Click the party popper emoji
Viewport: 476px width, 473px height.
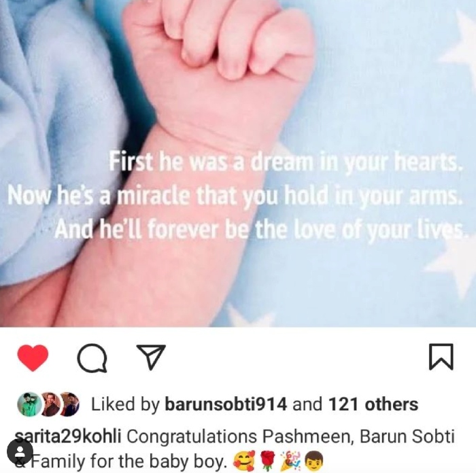[290, 461]
